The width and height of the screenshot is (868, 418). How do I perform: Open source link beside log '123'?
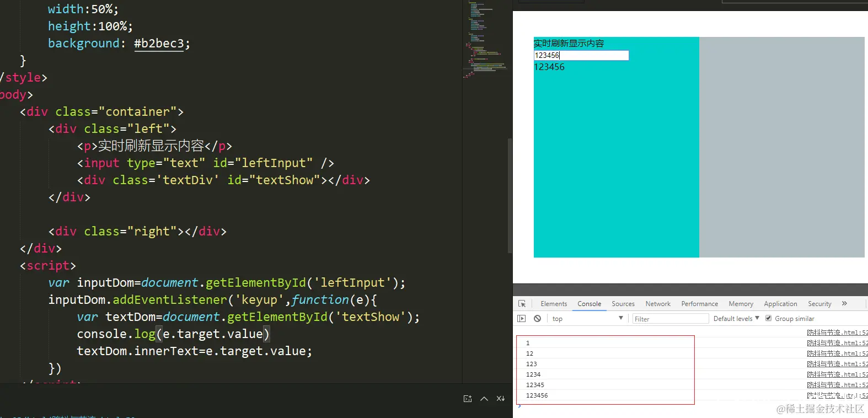tap(837, 364)
